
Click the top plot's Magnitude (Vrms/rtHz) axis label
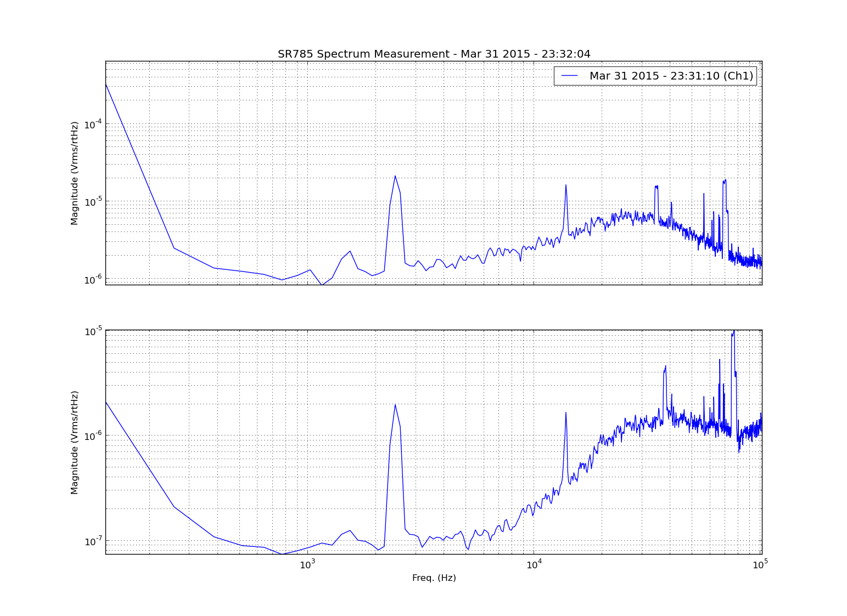(x=75, y=173)
